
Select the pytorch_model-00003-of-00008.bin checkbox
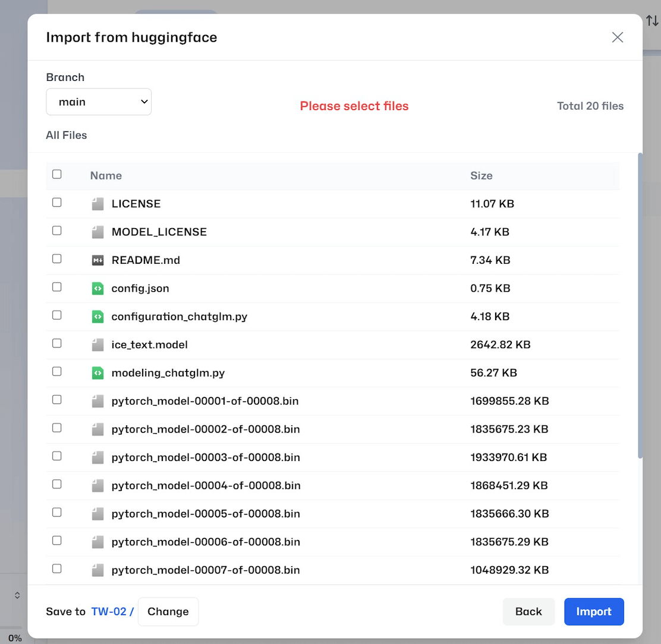[x=57, y=456]
